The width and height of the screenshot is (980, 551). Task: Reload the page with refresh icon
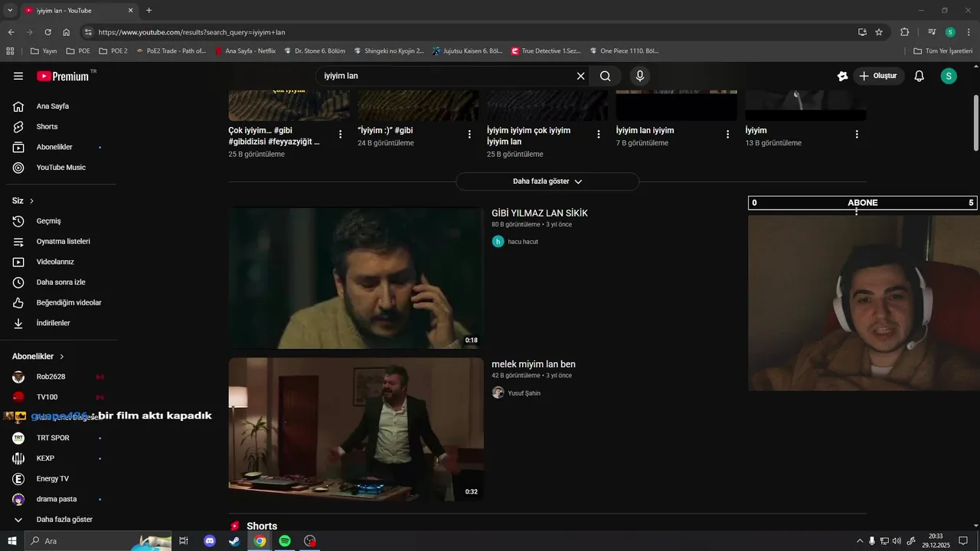tap(47, 32)
